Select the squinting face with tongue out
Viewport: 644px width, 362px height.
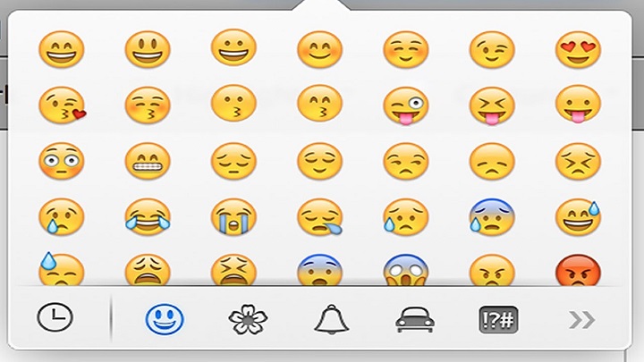[492, 105]
